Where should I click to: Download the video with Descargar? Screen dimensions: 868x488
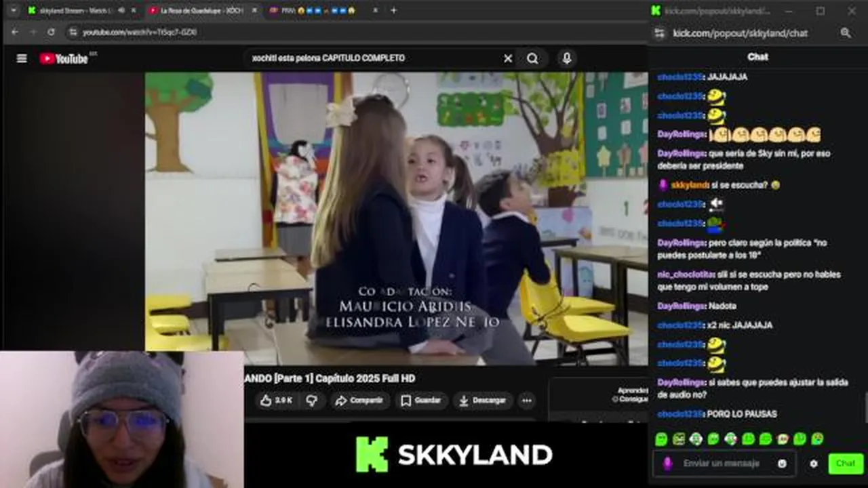click(482, 401)
